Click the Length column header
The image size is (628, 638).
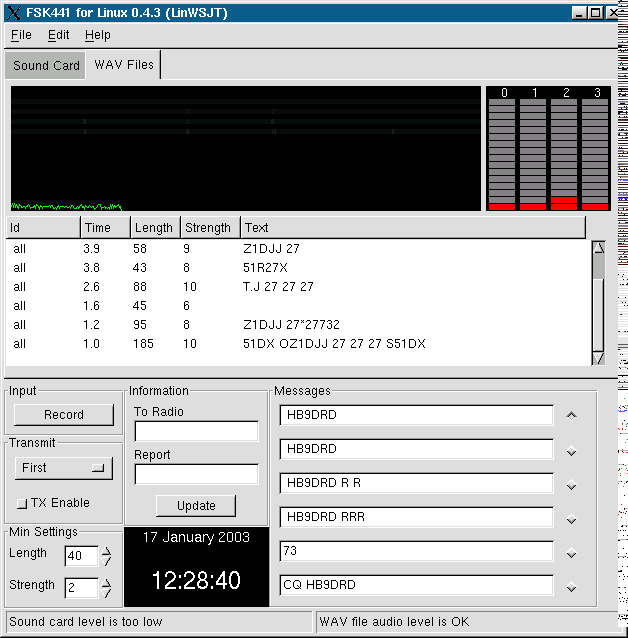(x=155, y=227)
